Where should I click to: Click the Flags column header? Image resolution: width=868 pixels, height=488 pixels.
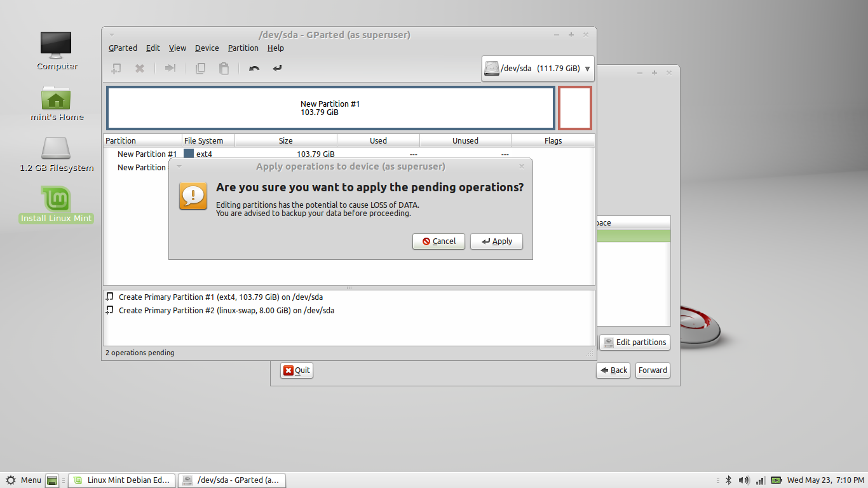pyautogui.click(x=553, y=140)
